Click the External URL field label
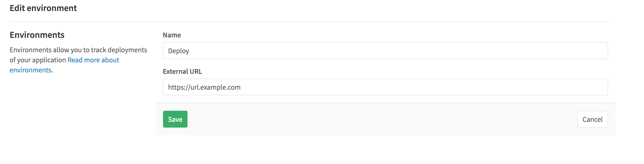644x164 pixels. point(182,71)
